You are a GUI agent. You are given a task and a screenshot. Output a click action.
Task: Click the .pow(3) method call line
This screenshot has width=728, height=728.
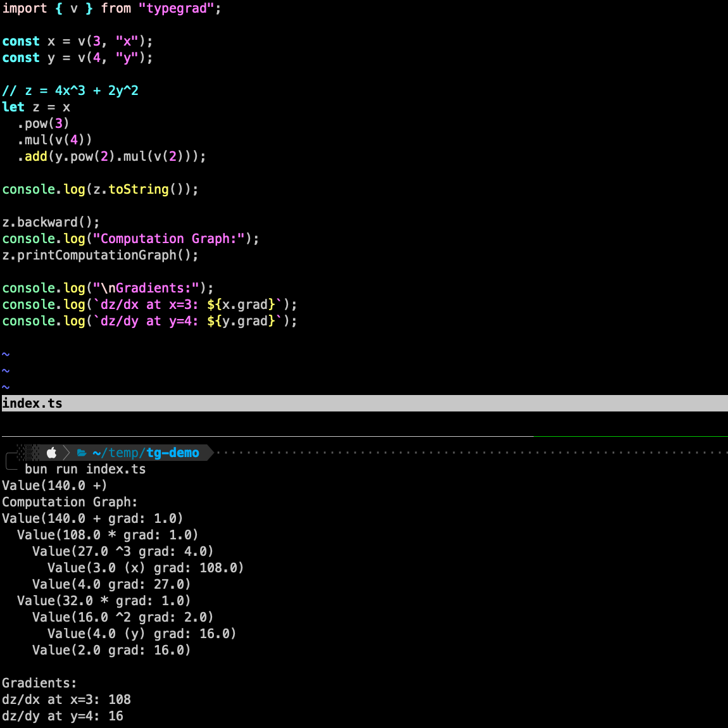click(43, 123)
